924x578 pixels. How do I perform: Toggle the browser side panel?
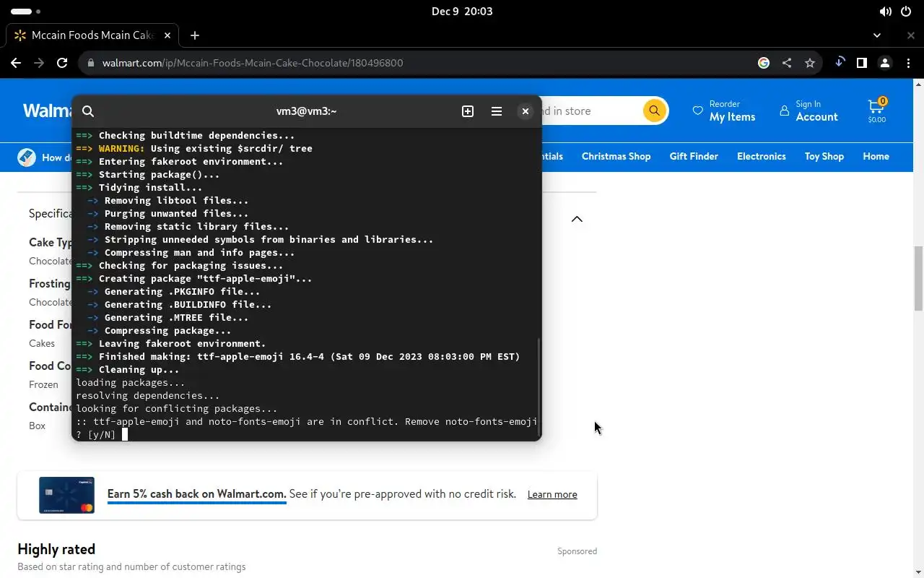tap(861, 63)
